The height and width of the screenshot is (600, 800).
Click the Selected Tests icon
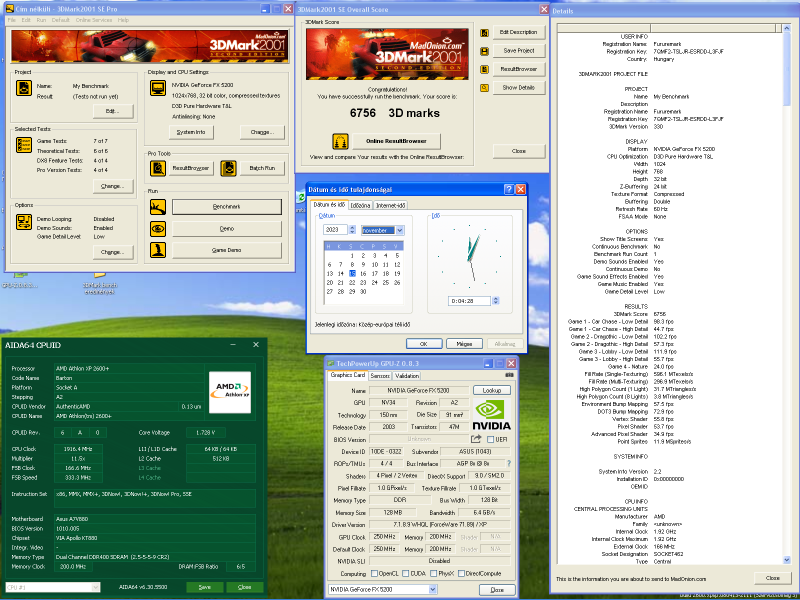(23, 145)
